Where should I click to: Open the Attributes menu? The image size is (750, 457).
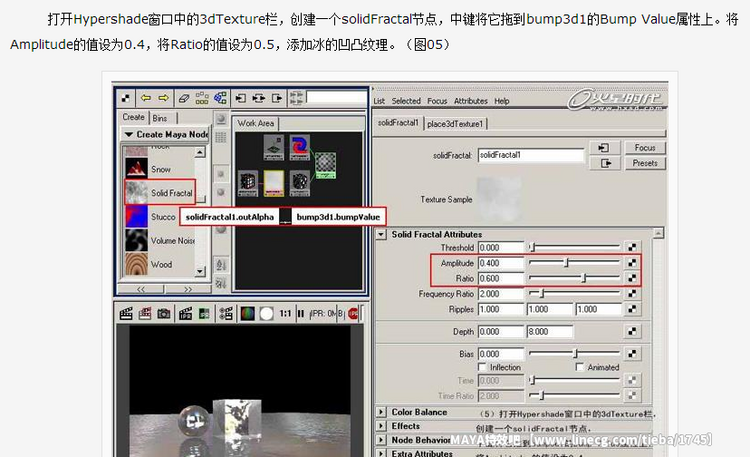[471, 101]
